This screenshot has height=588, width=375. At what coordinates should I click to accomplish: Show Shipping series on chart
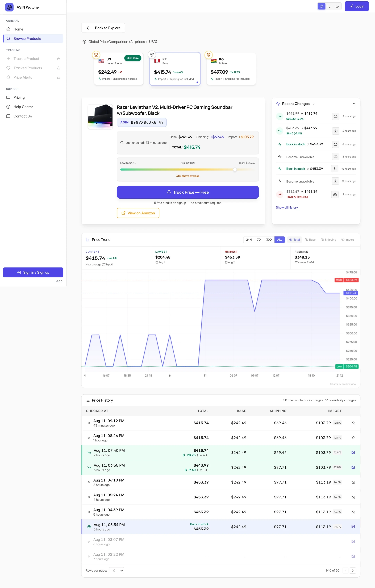pyautogui.click(x=328, y=240)
